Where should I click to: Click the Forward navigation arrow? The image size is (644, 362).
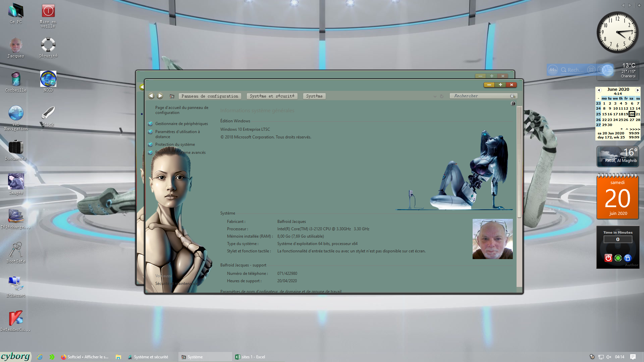(x=160, y=96)
